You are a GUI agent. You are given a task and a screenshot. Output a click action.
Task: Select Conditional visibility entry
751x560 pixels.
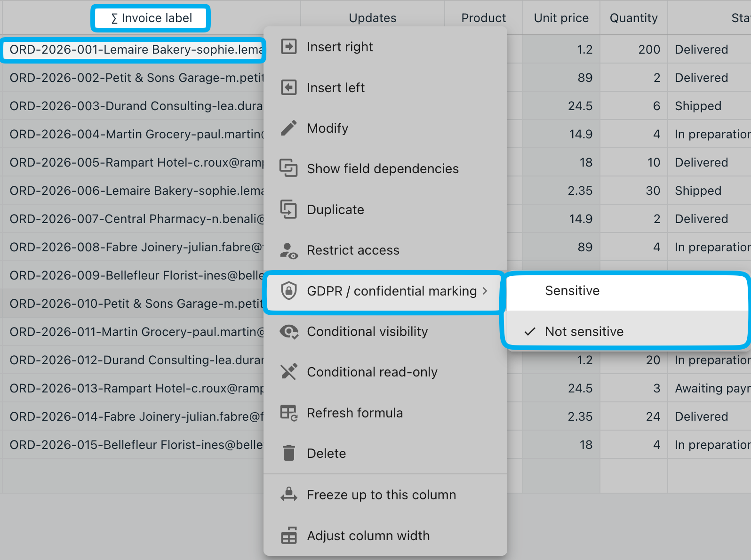coord(385,332)
